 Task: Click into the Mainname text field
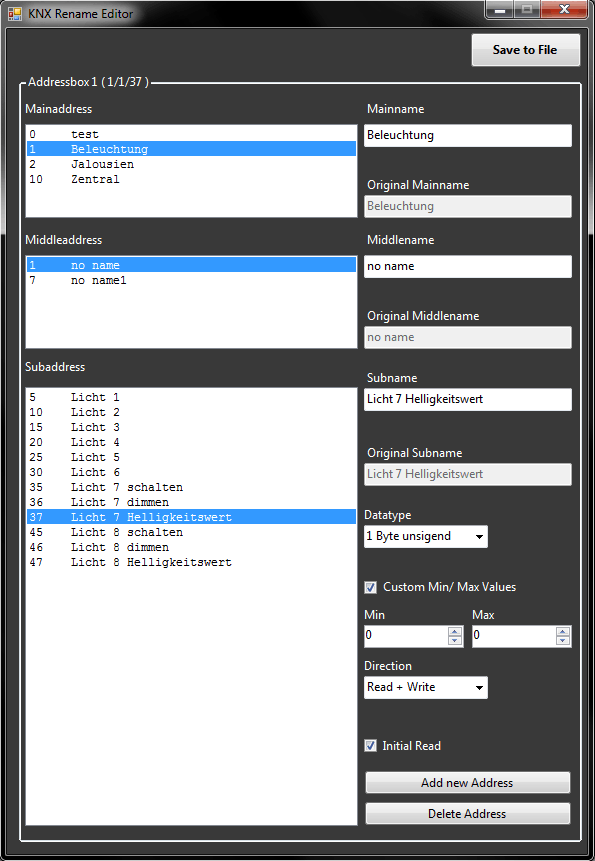coord(468,136)
